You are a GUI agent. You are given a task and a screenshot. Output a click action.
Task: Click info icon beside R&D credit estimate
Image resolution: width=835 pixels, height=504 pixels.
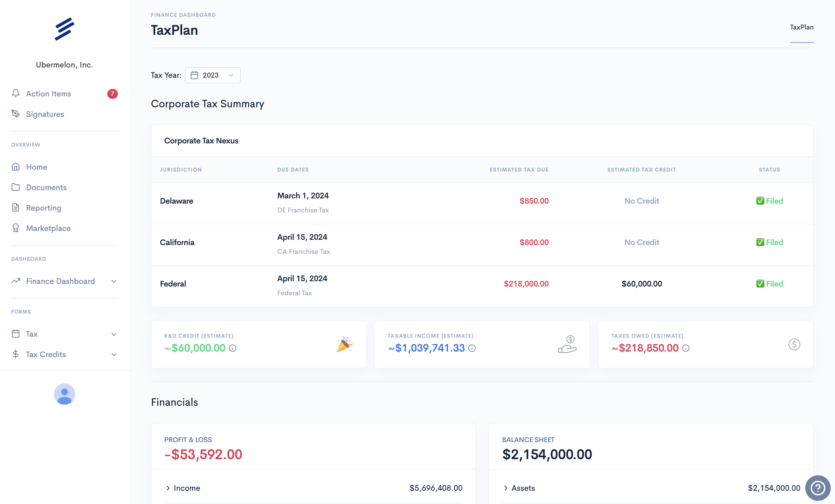[x=232, y=348]
